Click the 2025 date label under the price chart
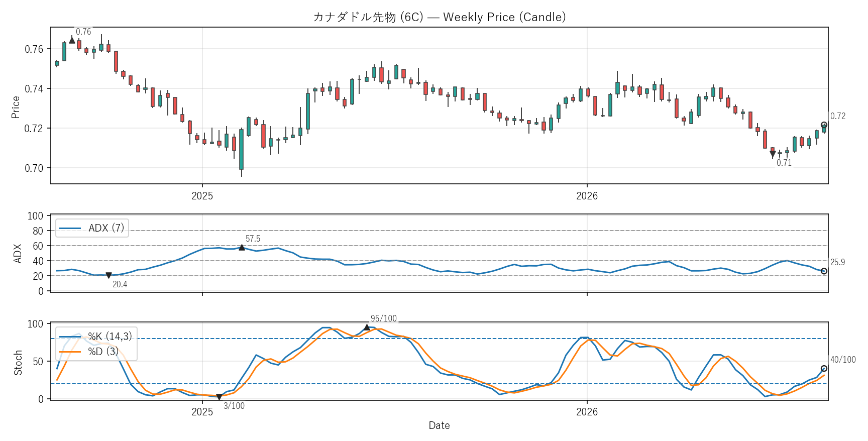The height and width of the screenshot is (441, 868). pos(202,196)
